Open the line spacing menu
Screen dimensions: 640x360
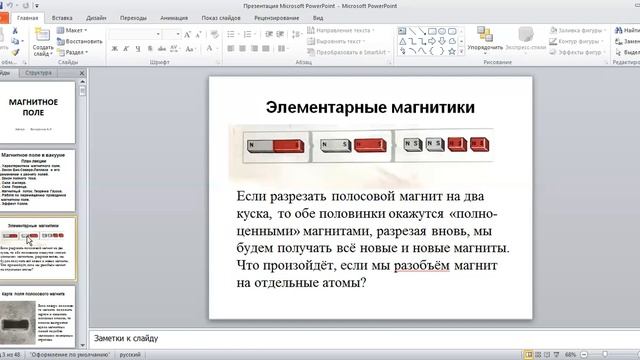[x=297, y=34]
